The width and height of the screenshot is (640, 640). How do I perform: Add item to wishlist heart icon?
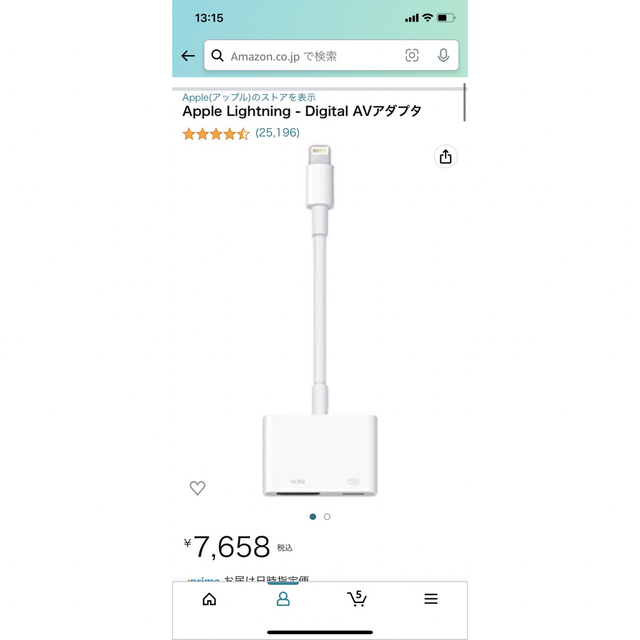coord(198,488)
